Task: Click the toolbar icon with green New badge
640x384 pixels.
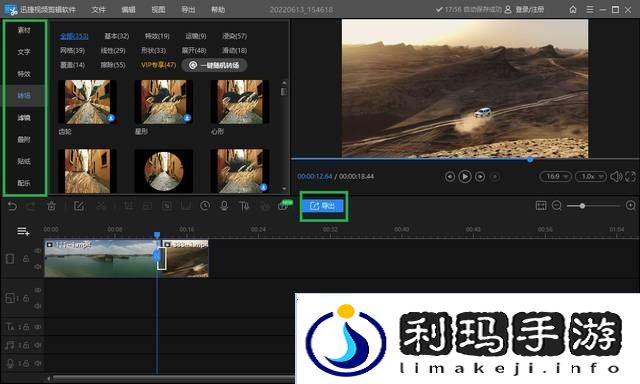Action: click(285, 205)
